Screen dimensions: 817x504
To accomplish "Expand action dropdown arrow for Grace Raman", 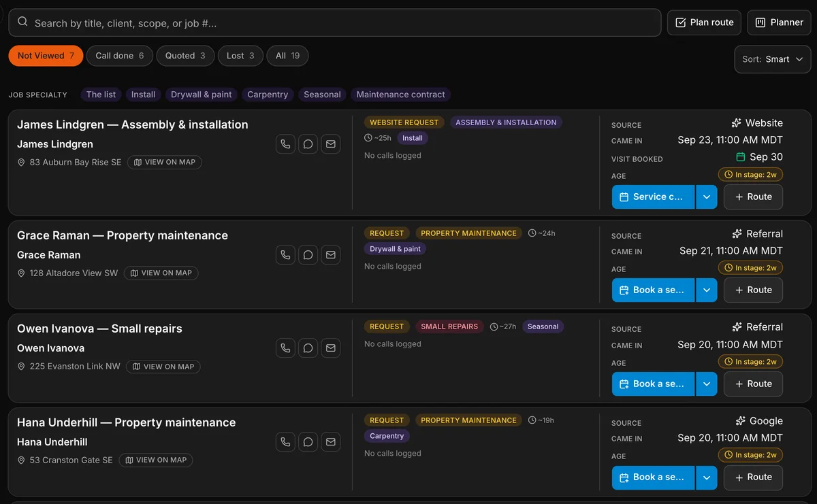I will [706, 290].
